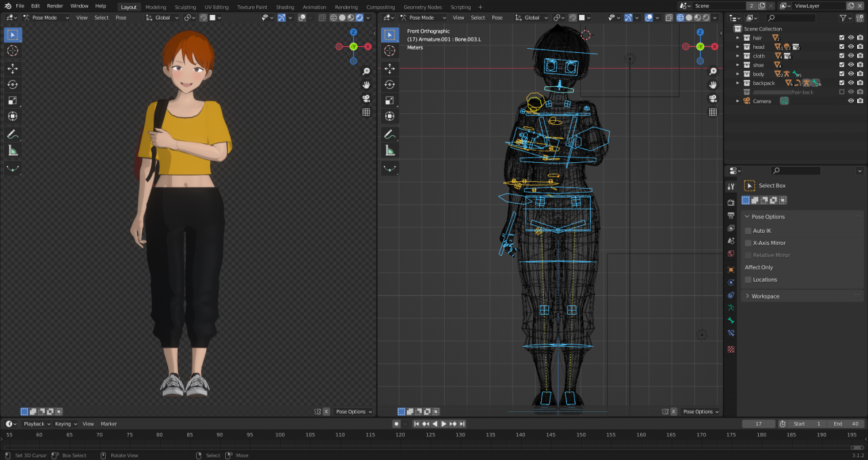Open the Render menu
Viewport: 868px width, 460px height.
click(55, 6)
